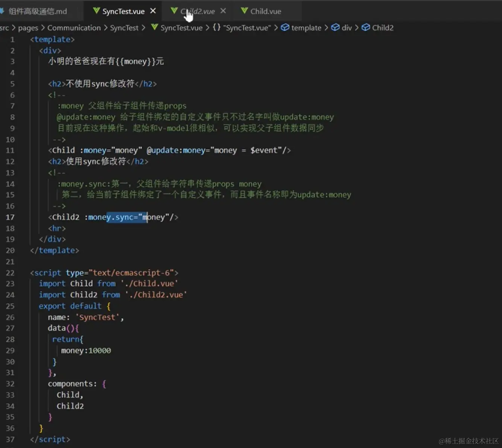
Task: Open the Child2 symbol breadcrumb
Action: click(377, 28)
